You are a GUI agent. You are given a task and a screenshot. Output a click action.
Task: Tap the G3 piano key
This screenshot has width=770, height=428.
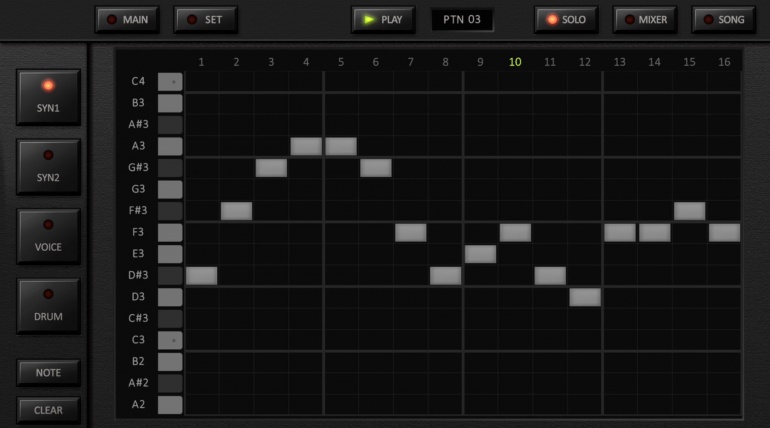170,189
